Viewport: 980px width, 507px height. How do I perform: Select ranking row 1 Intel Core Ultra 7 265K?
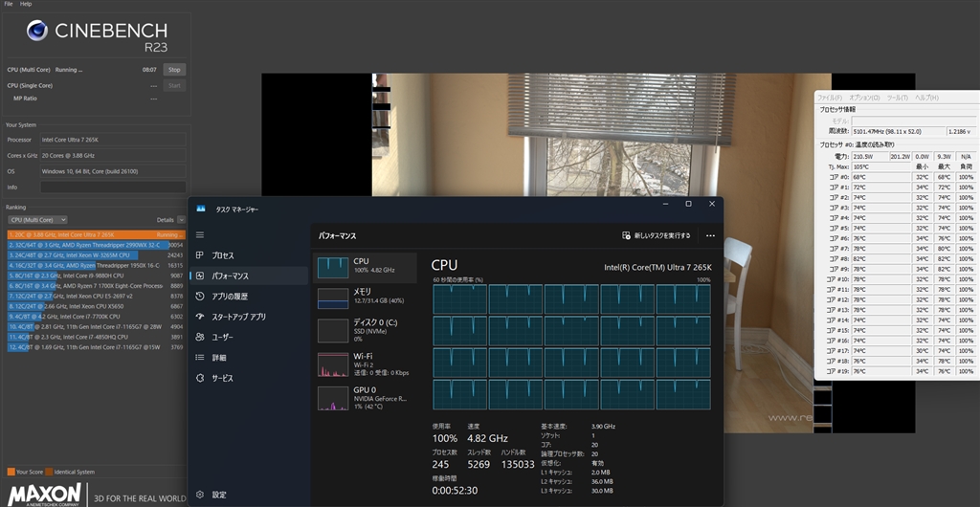tap(97, 234)
